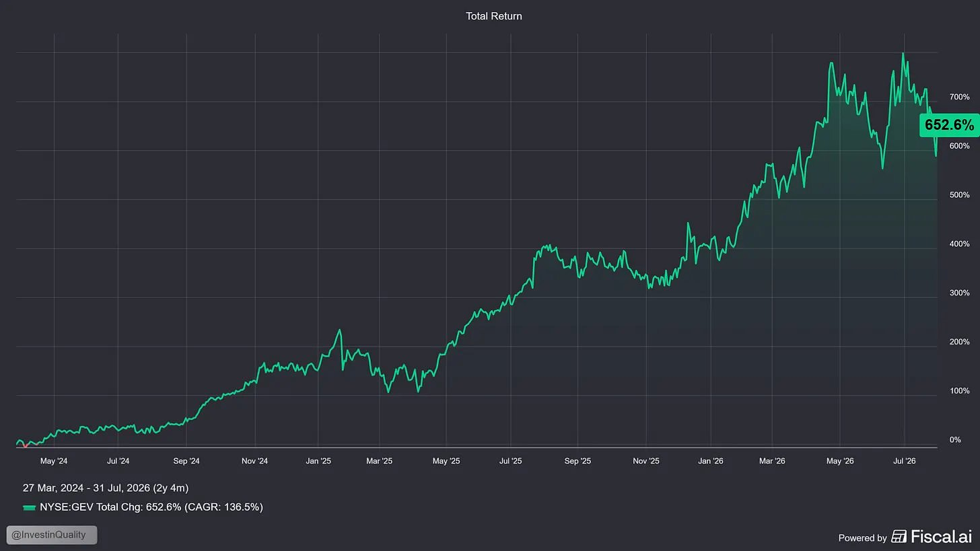Viewport: 980px width, 551px height.
Task: Click the "Jul '24" x-axis label
Action: [118, 461]
